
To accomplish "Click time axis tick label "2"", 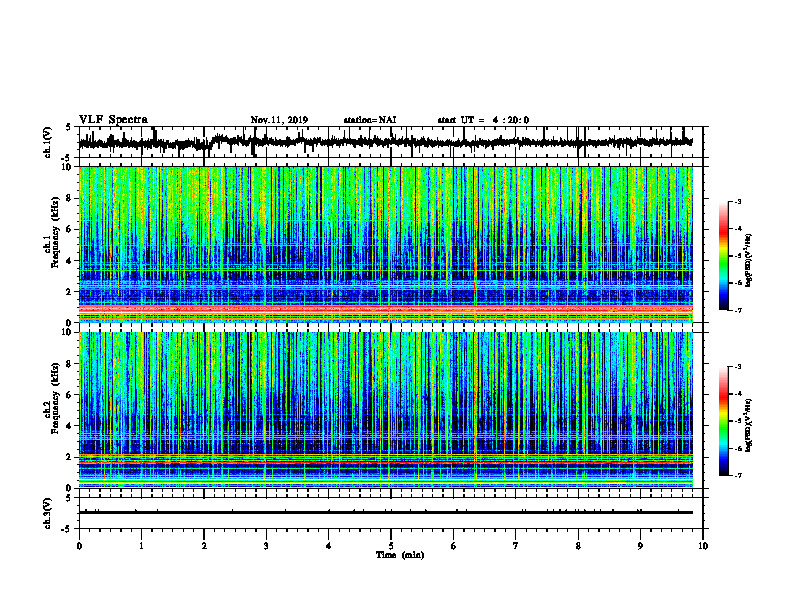I will (x=204, y=546).
